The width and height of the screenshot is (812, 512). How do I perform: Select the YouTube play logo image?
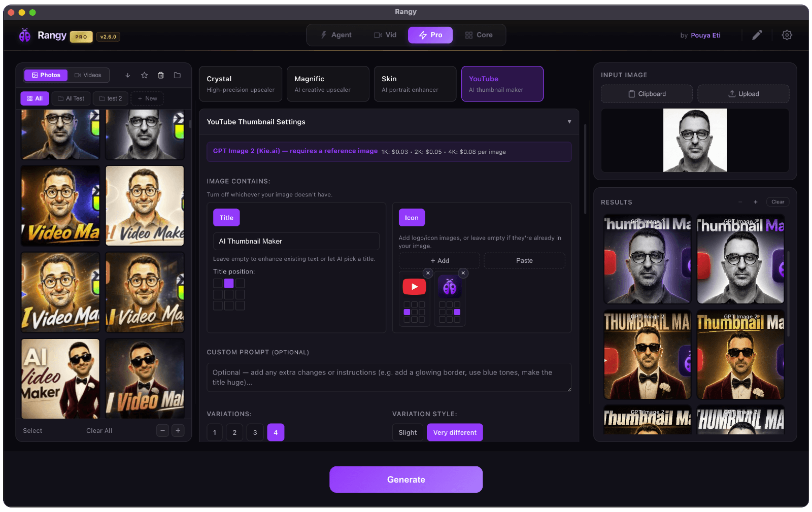[x=414, y=287]
